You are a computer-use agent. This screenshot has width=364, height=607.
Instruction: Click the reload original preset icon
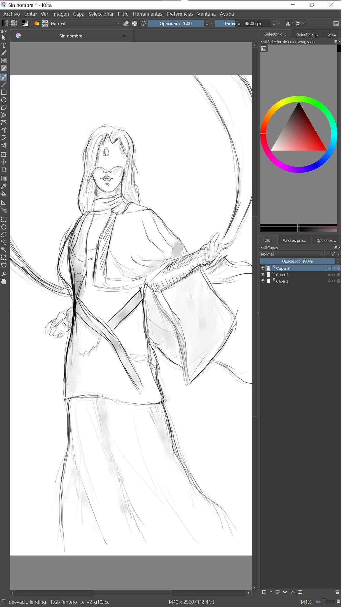(143, 23)
